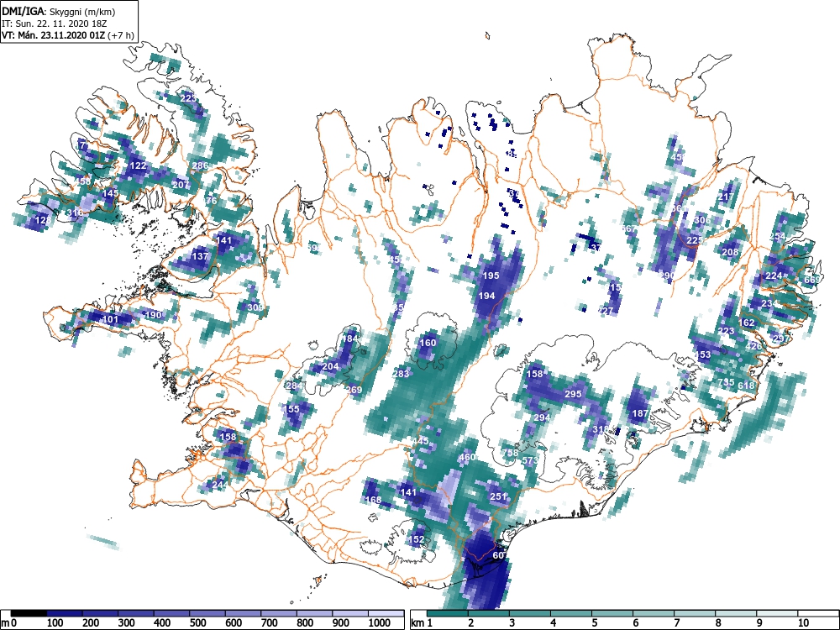Click the visibility value 254 on the map
The width and height of the screenshot is (840, 630).
[x=777, y=236]
